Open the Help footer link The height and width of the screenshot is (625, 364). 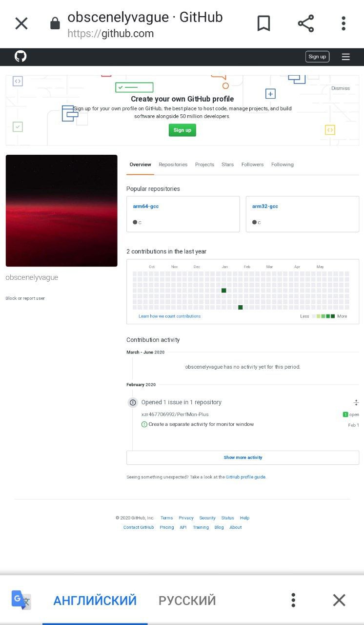(x=244, y=518)
